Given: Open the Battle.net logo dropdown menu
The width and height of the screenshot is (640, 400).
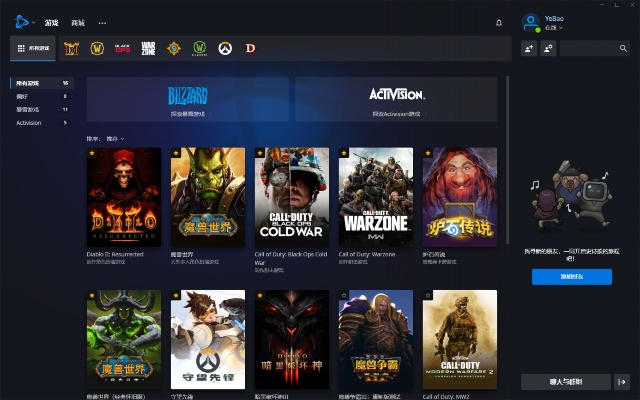Looking at the screenshot, I should [25, 22].
